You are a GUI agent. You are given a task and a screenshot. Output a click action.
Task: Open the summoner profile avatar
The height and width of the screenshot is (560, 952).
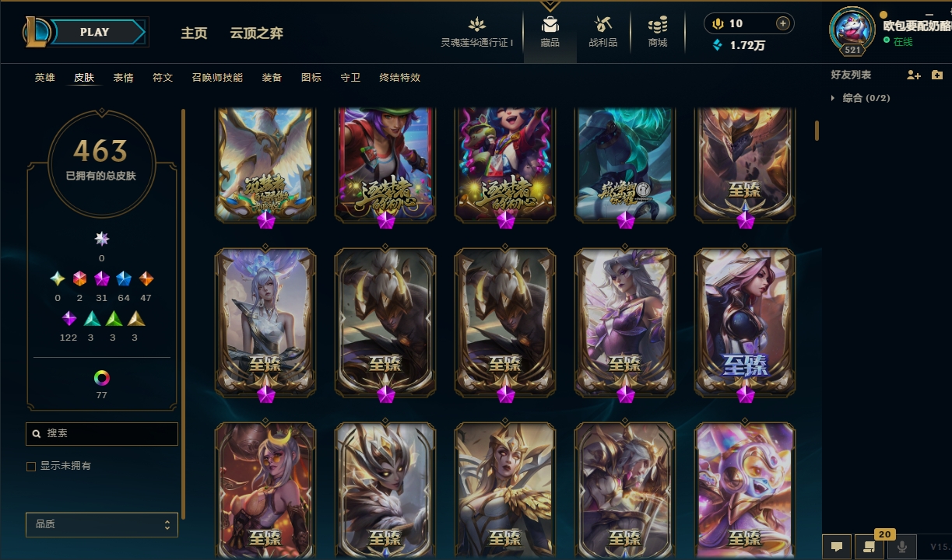(x=852, y=30)
